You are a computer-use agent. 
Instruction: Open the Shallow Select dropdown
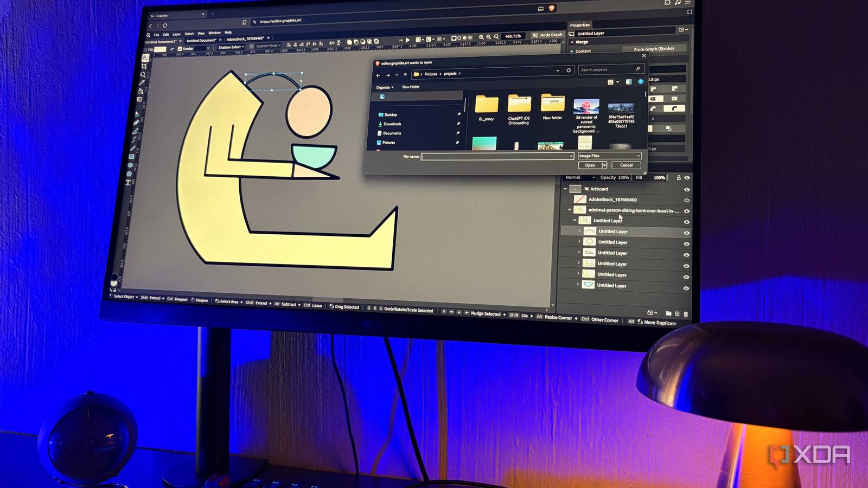[232, 47]
